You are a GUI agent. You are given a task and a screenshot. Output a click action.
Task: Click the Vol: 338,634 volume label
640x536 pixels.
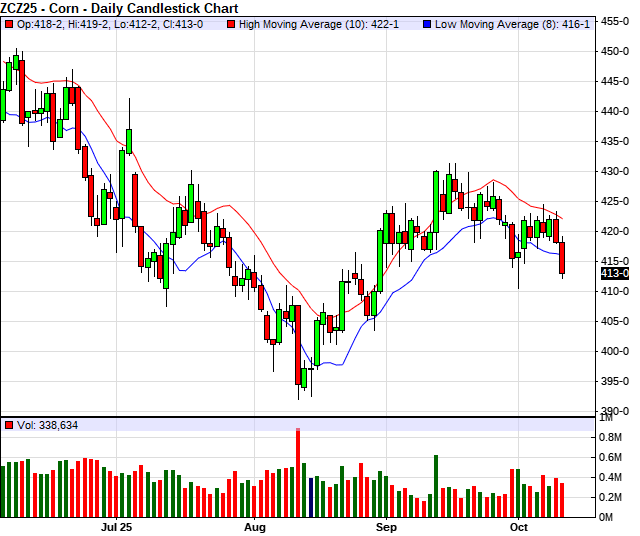point(46,425)
